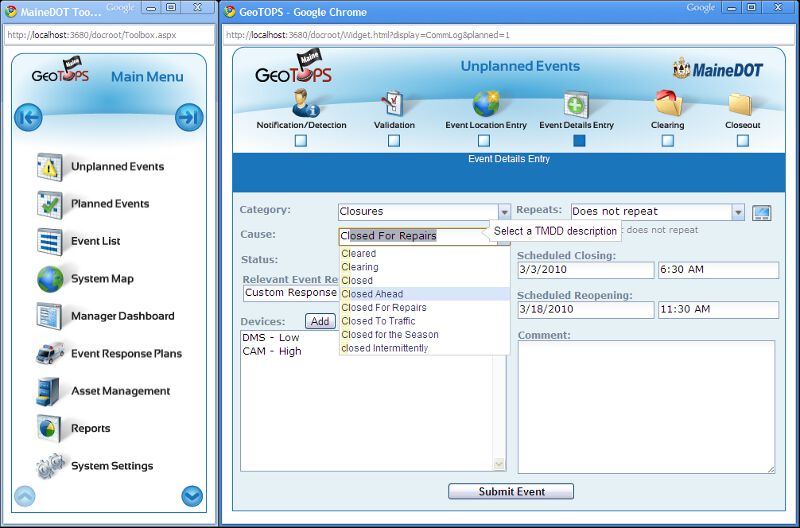
Task: Choose Closed for the Season option
Action: point(424,335)
